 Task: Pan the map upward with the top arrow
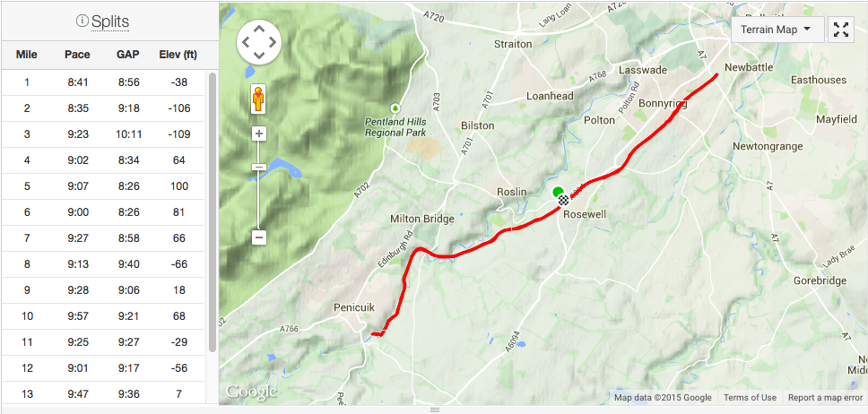click(259, 29)
